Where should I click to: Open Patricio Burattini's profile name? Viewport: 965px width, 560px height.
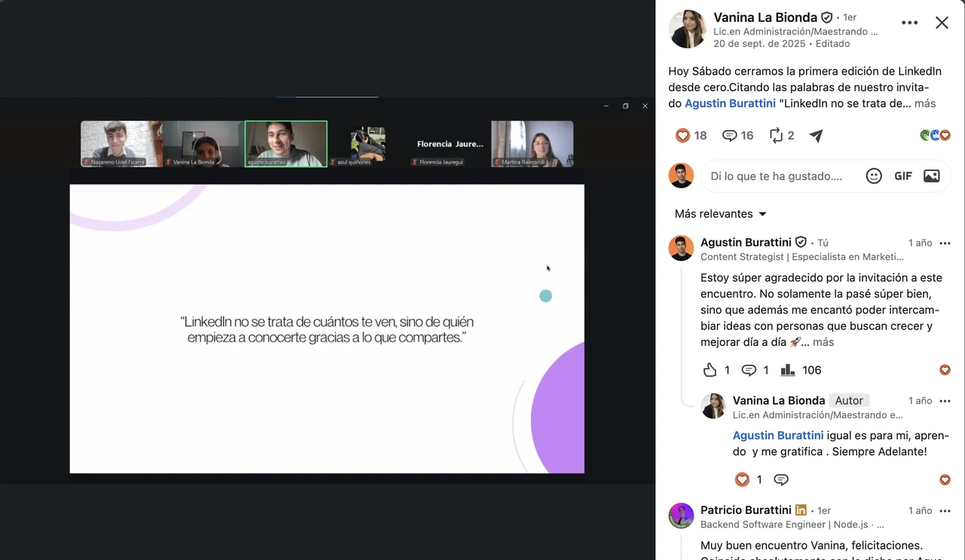pyautogui.click(x=746, y=510)
